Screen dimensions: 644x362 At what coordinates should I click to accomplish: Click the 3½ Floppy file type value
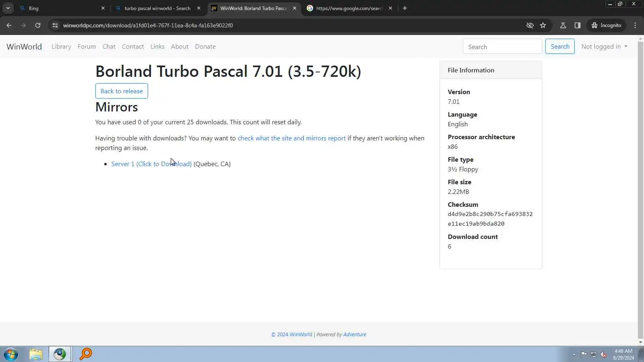coord(463,169)
